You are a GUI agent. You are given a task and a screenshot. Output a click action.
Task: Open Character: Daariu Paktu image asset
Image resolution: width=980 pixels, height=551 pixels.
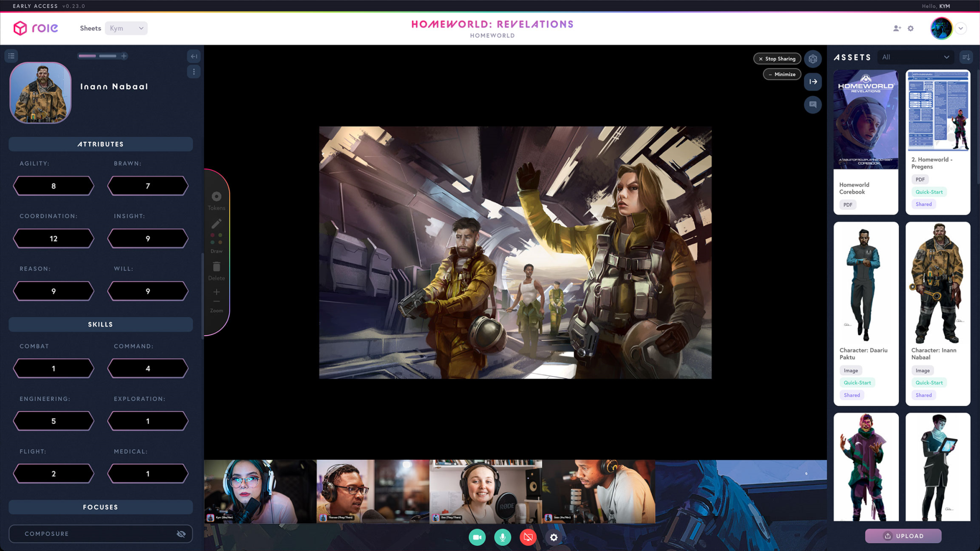click(866, 314)
